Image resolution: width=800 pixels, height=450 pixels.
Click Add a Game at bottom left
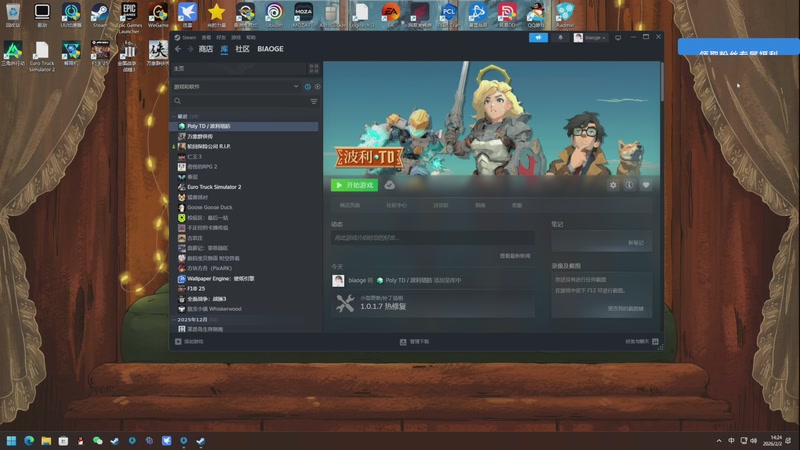[189, 342]
